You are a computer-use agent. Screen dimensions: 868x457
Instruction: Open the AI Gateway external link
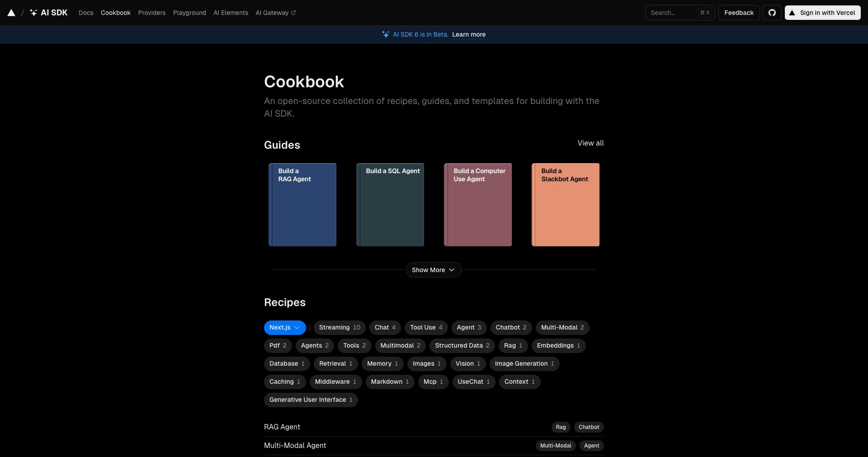[x=275, y=13]
